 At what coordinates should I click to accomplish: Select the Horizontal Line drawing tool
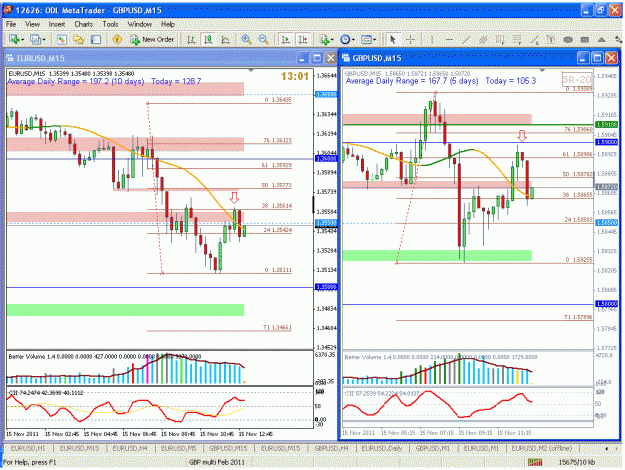point(449,39)
